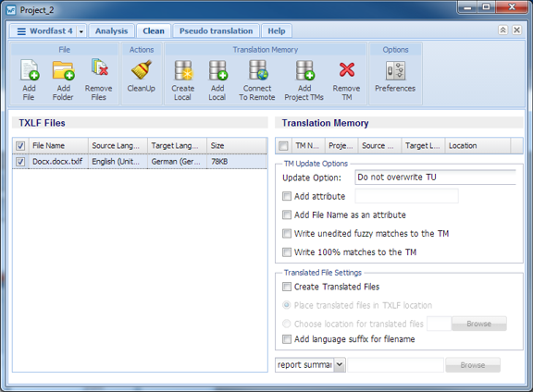Sort by the File Name column header
Screen dimensions: 533x392
point(58,146)
